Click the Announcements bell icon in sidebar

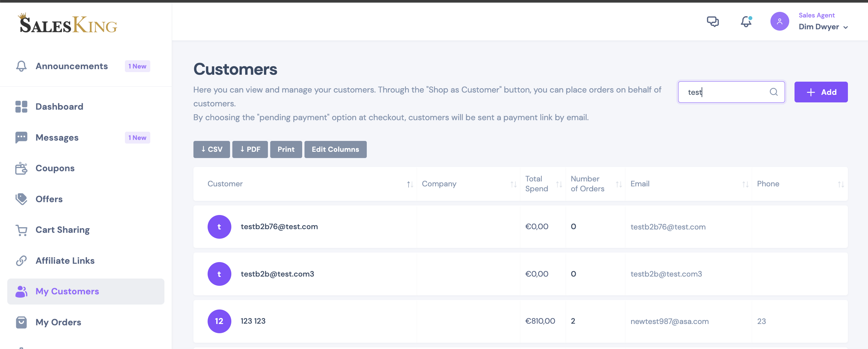21,66
